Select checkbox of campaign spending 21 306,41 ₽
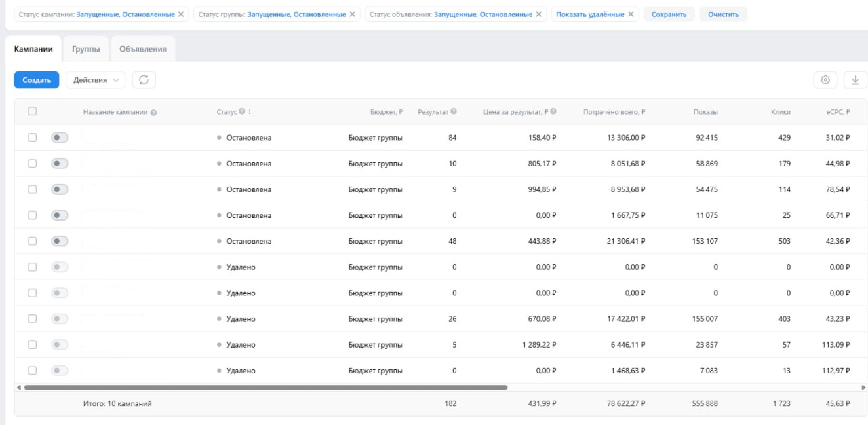Screen dimensions: 868x425 pos(32,241)
